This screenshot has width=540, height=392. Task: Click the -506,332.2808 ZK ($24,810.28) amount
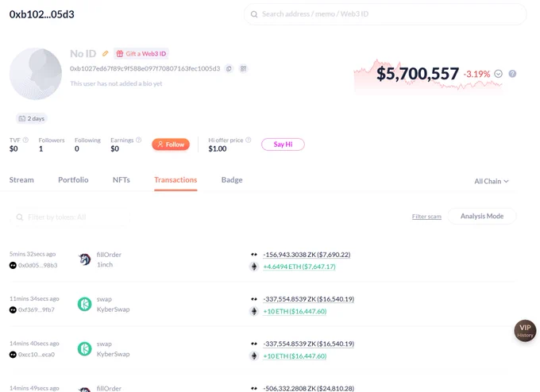point(309,388)
